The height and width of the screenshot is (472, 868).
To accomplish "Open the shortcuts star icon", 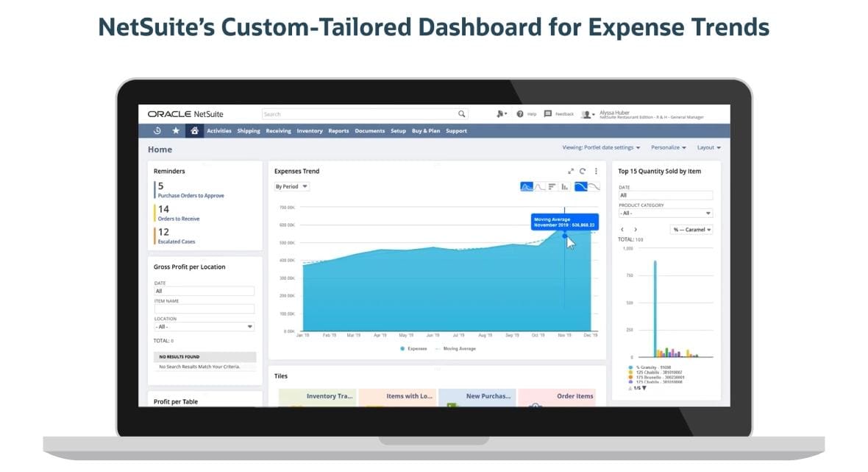I will [x=176, y=131].
